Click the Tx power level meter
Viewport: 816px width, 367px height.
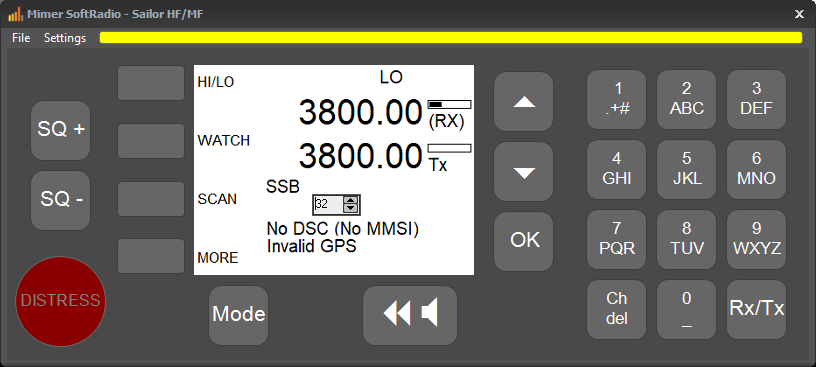point(449,148)
